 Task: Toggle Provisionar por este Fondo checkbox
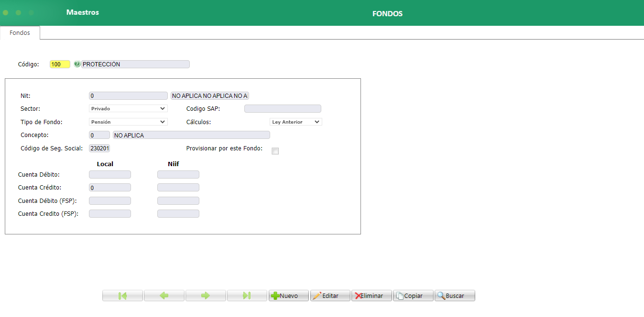pyautogui.click(x=275, y=151)
